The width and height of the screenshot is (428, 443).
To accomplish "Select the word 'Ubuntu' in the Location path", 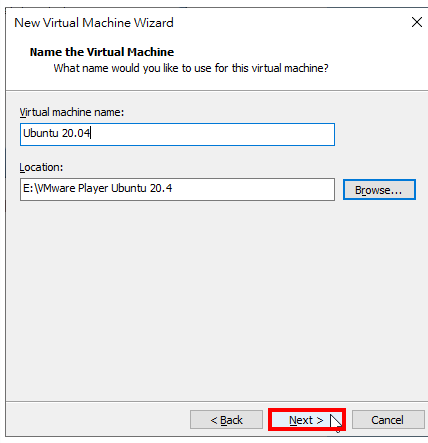I will (129, 188).
